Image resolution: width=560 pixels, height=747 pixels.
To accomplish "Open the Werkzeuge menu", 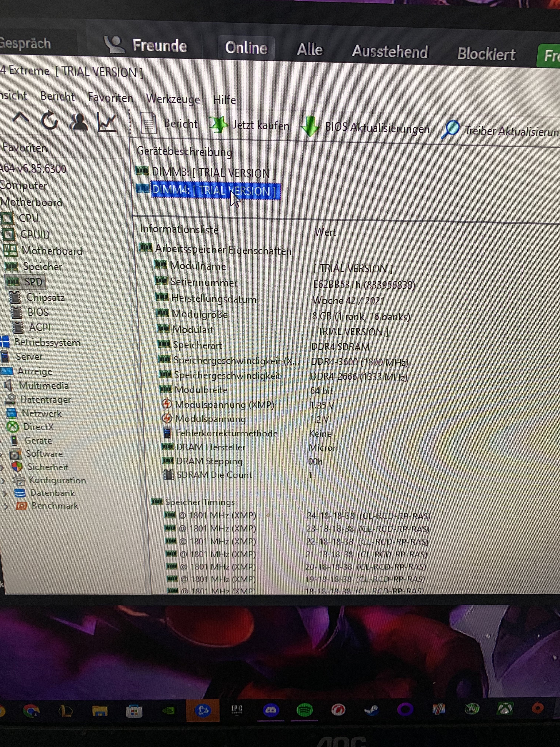I will [x=173, y=99].
